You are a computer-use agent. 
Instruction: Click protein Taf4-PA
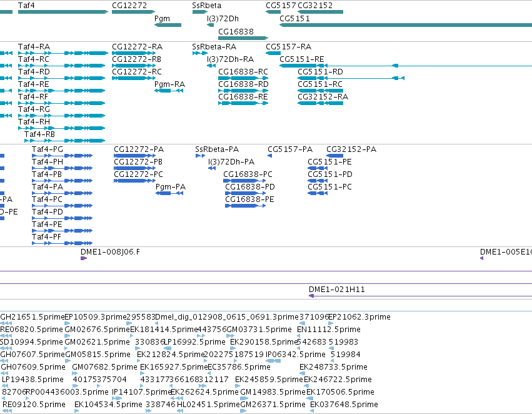click(x=62, y=193)
